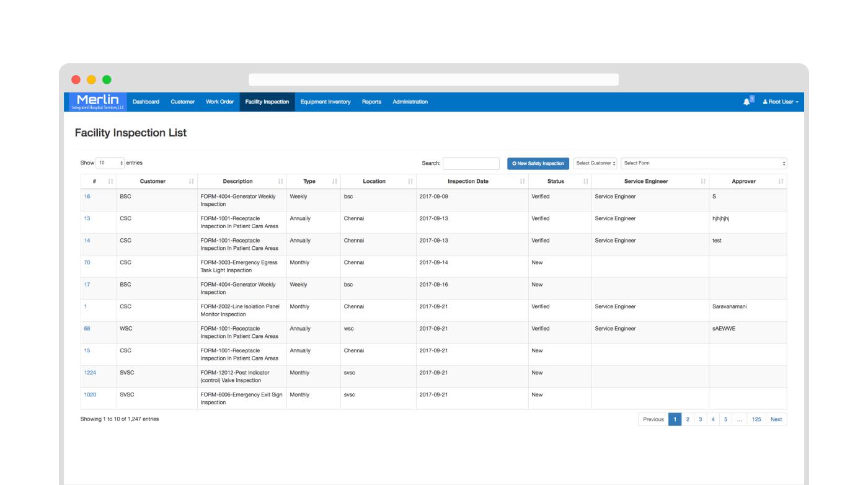
Task: Go to Equipment Inventory tab
Action: 325,102
